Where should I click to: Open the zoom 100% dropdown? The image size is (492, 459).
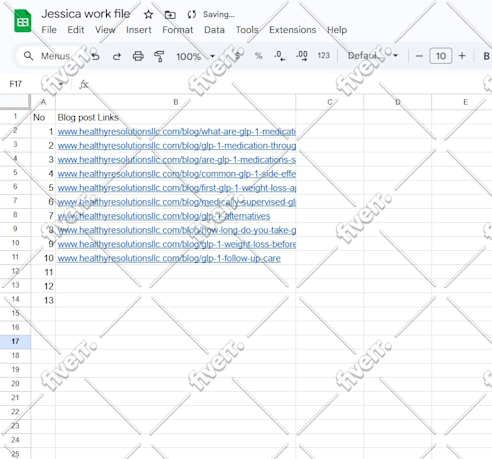tap(195, 56)
